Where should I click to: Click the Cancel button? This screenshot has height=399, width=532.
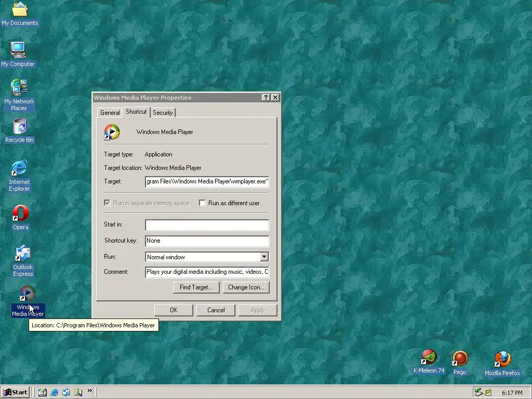tap(216, 310)
